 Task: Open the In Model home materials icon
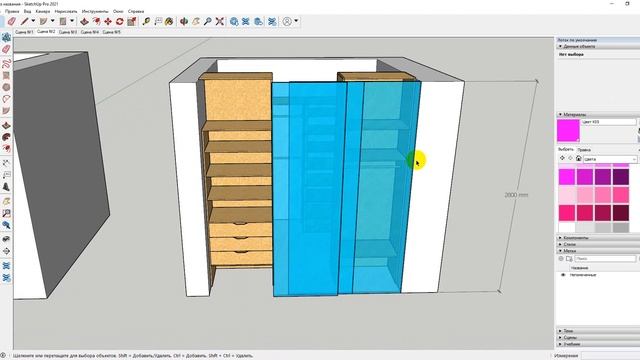pyautogui.click(x=578, y=158)
